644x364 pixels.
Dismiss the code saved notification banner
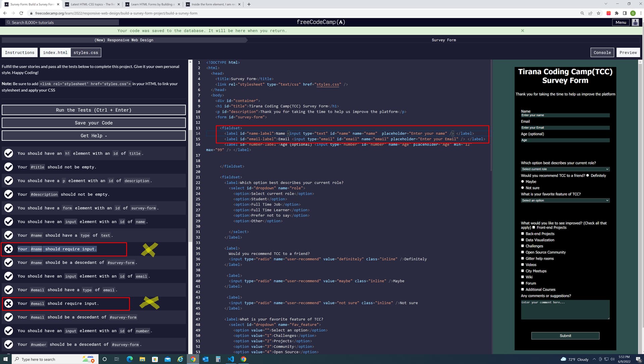pos(523,31)
